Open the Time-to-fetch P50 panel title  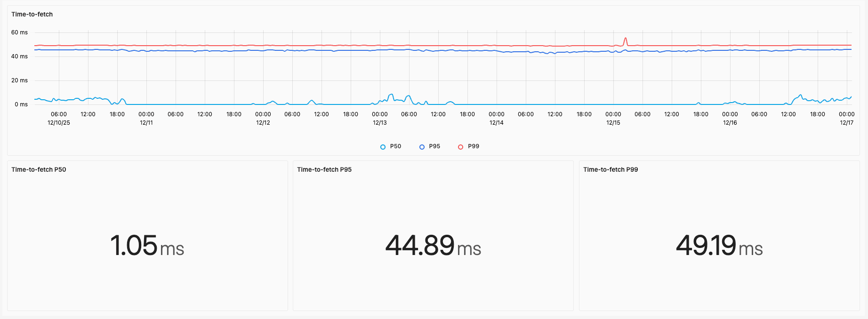click(39, 169)
